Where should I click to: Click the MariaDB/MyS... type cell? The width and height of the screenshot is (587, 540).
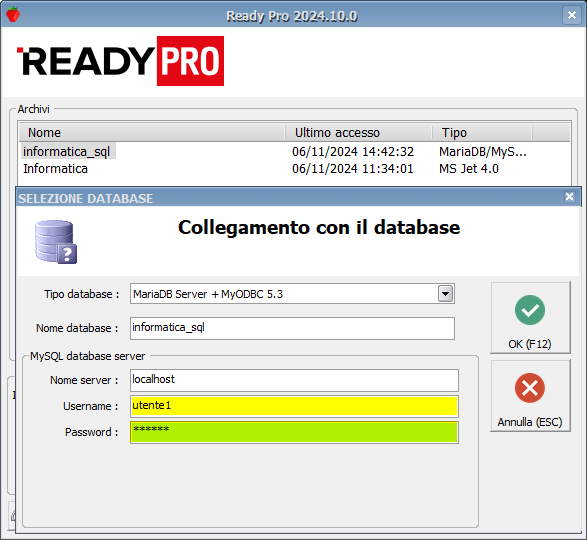coord(483,152)
